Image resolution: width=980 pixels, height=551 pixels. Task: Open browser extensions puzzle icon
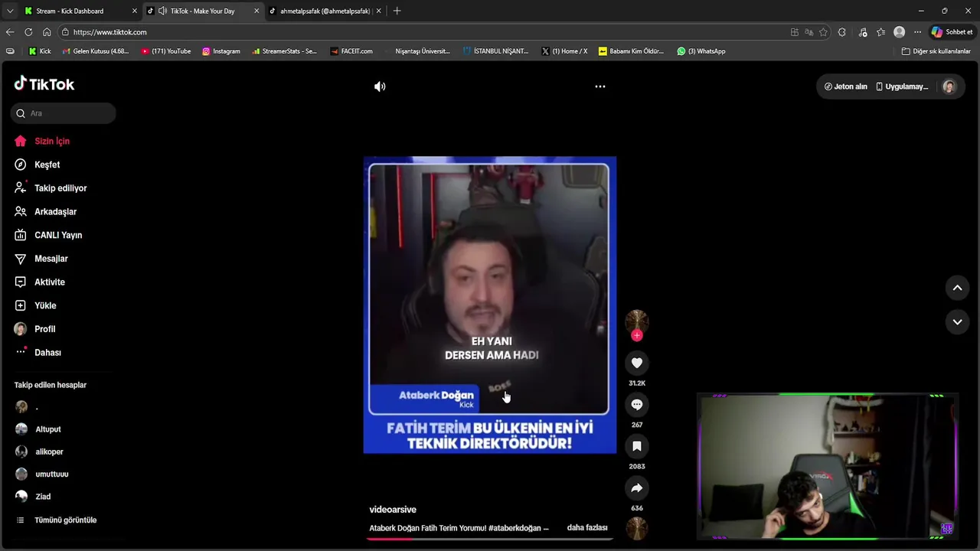(x=842, y=32)
